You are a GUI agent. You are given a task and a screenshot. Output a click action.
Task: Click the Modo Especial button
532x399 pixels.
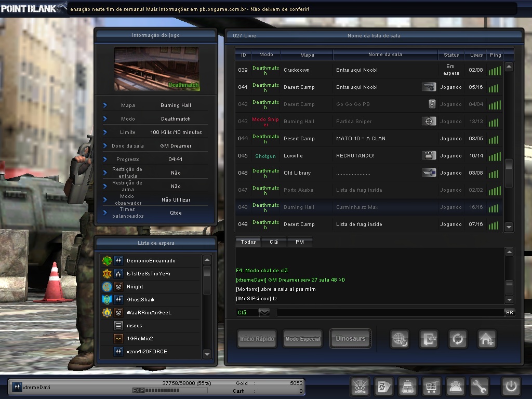tap(303, 339)
